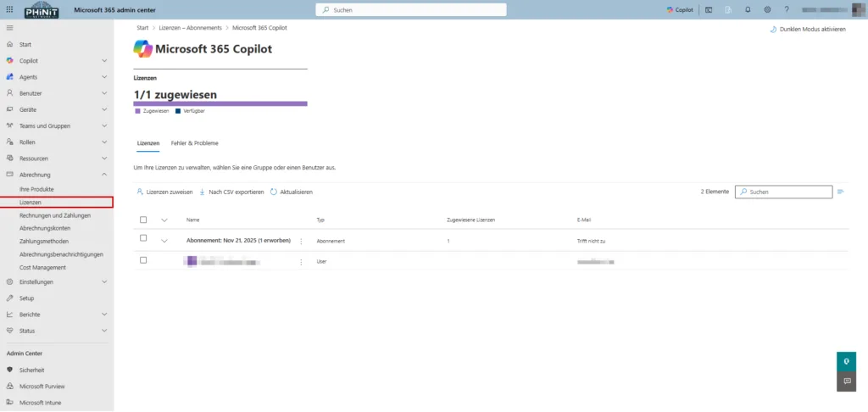The width and height of the screenshot is (868, 412).
Task: Click teal help assistant floating button
Action: [x=847, y=362]
